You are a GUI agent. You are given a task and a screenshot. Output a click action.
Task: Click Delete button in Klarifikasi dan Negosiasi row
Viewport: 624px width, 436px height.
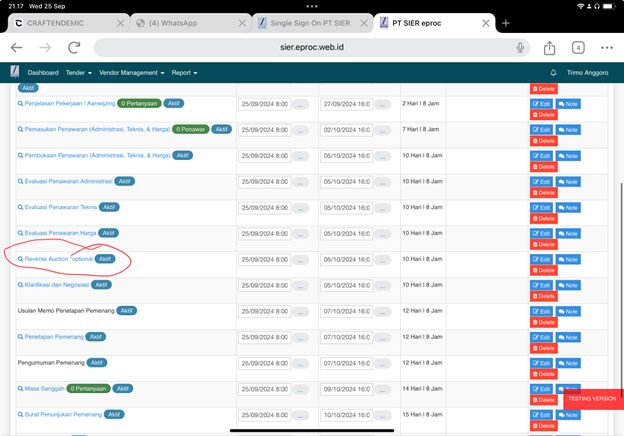(x=542, y=296)
